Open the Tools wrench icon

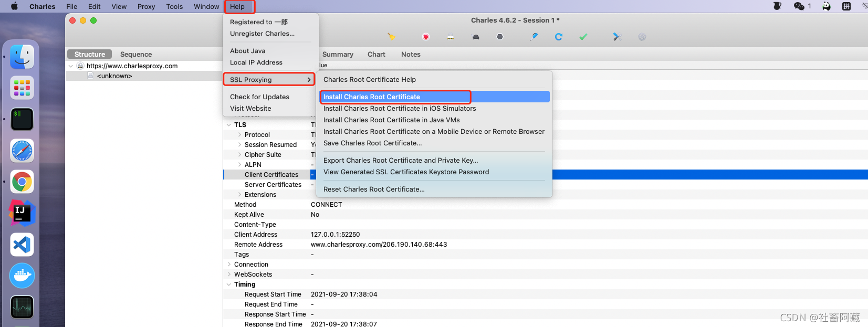pos(617,37)
